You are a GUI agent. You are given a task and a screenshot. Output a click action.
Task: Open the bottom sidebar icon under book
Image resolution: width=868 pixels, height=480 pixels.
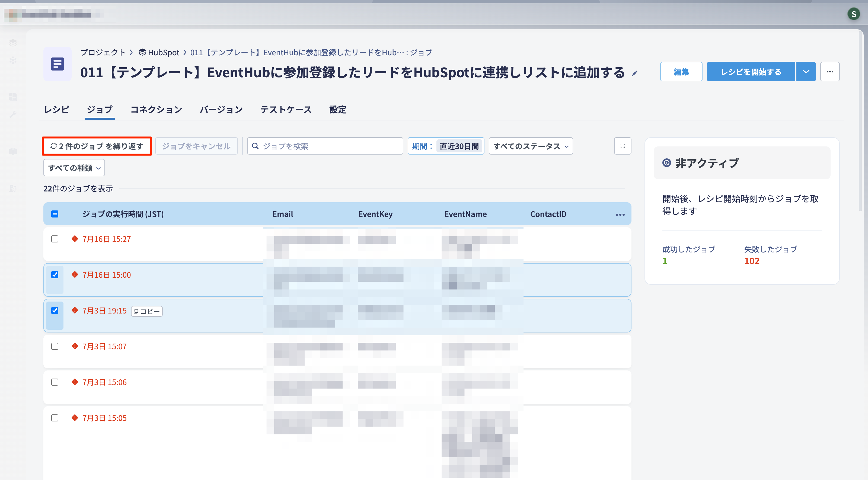click(13, 188)
